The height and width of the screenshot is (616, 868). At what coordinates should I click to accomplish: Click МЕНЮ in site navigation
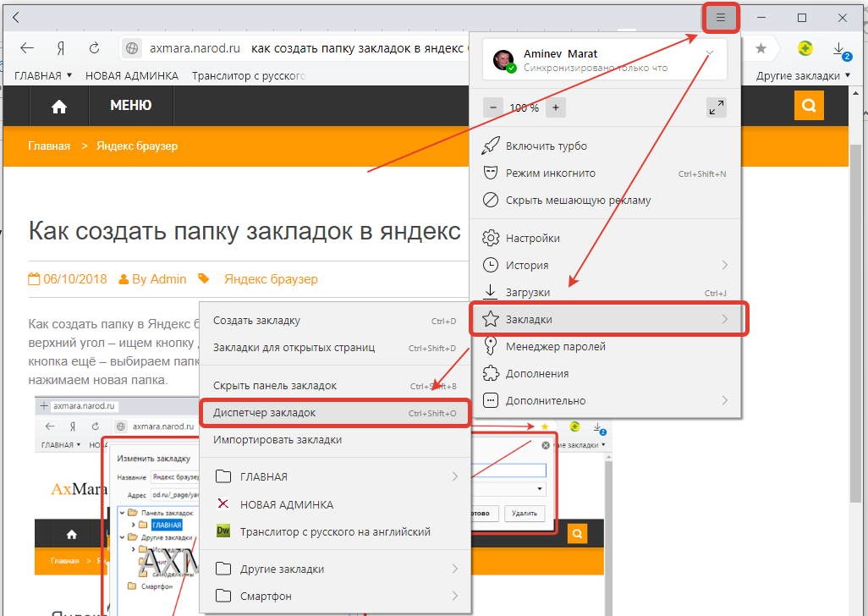(130, 105)
